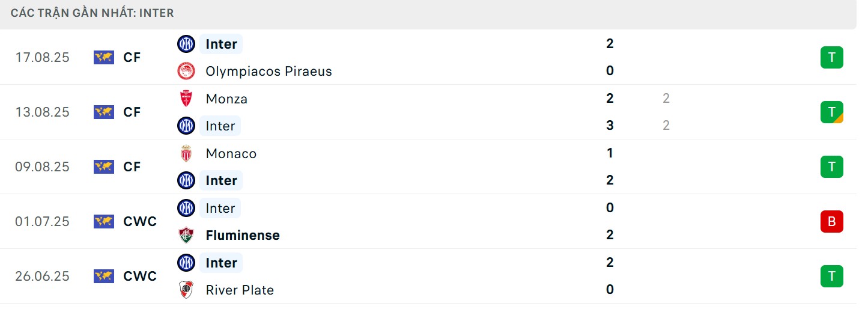The width and height of the screenshot is (868, 318).
Task: Click Inter logo in River Plate match
Action: (x=186, y=263)
